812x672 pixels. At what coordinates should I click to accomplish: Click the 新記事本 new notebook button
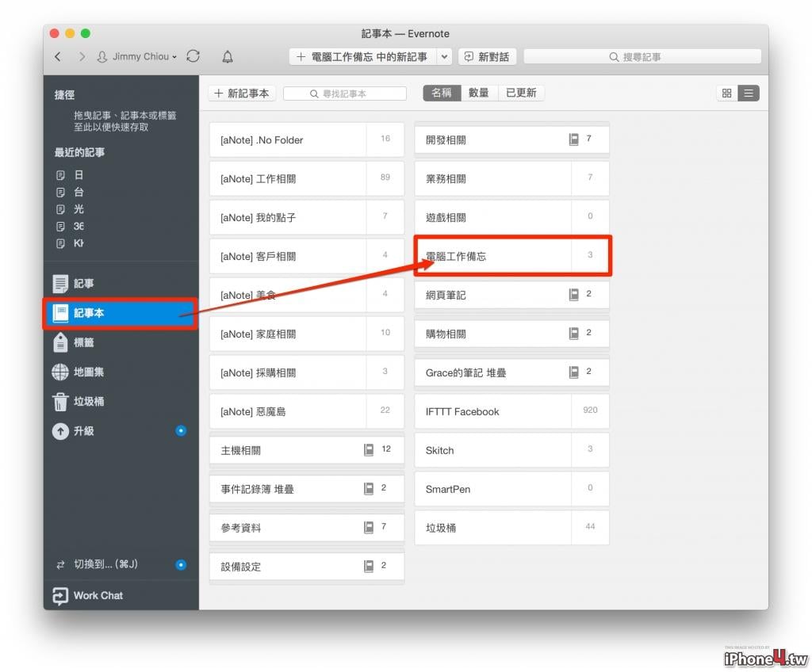(242, 94)
